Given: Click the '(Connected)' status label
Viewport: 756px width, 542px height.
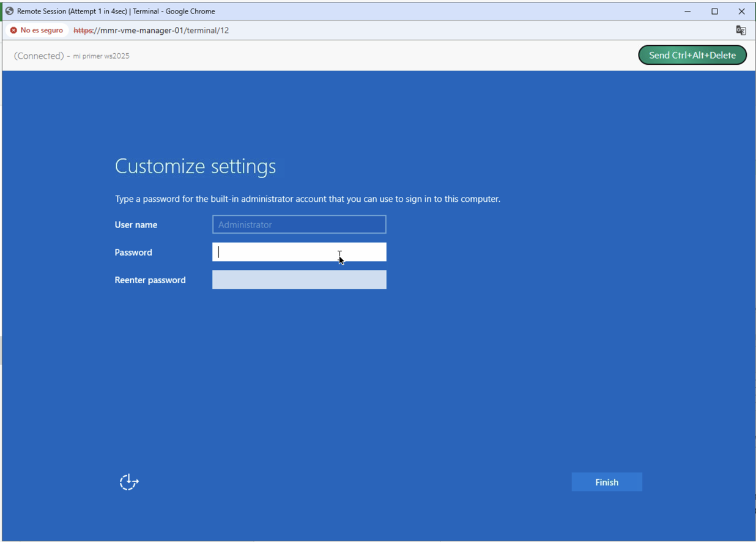Looking at the screenshot, I should pos(39,55).
